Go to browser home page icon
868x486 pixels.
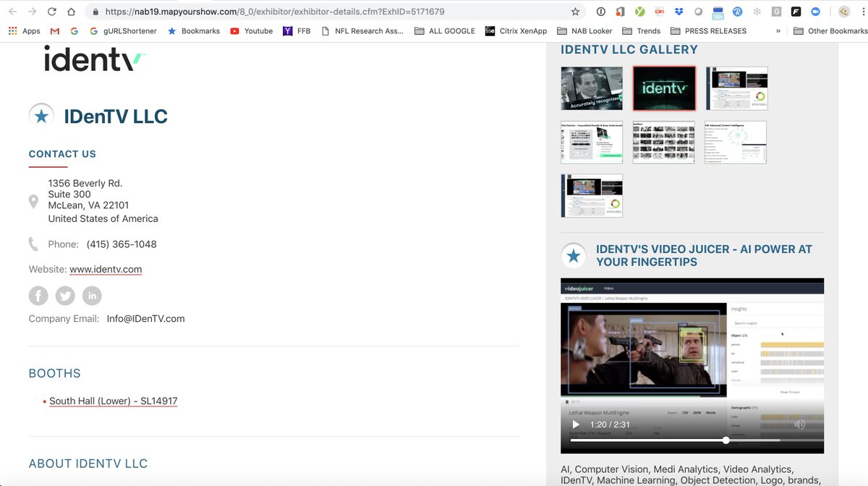[x=71, y=12]
